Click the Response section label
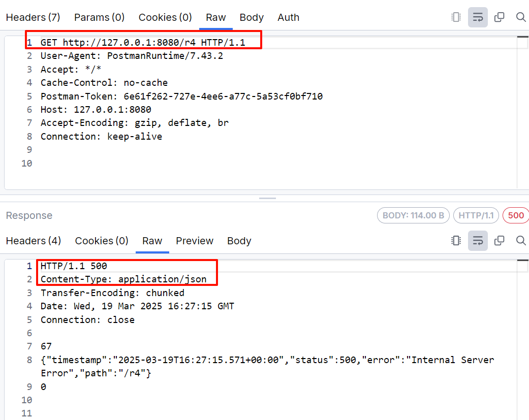The width and height of the screenshot is (529, 420). (29, 215)
